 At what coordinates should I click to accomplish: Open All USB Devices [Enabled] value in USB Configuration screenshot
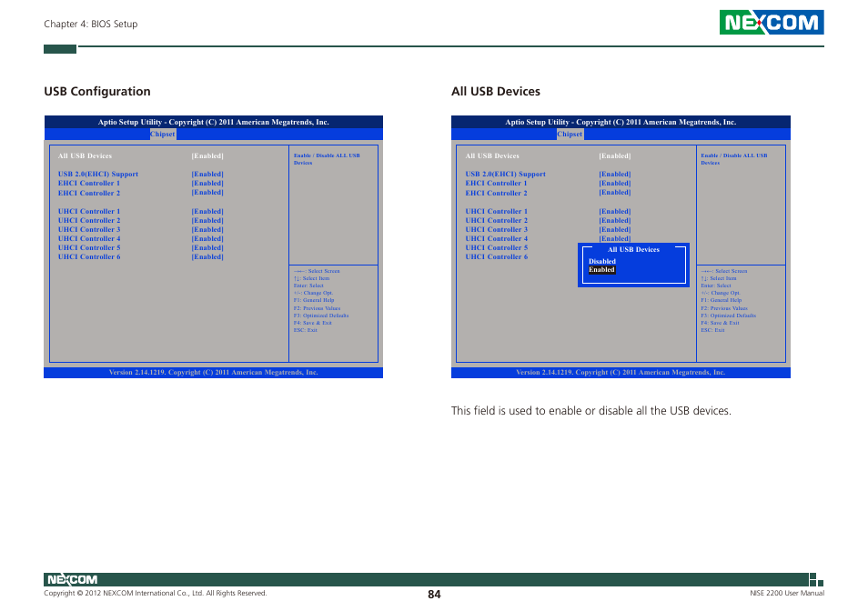pyautogui.click(x=207, y=155)
